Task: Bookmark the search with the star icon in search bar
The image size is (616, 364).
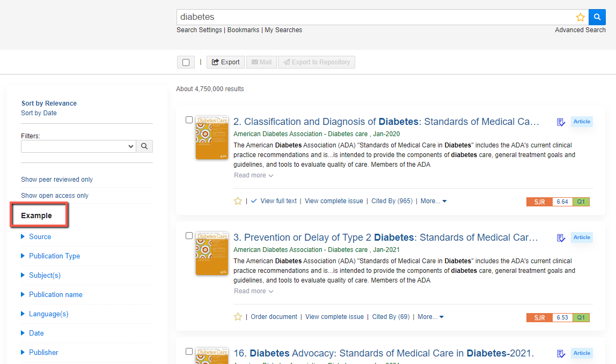Action: pyautogui.click(x=580, y=17)
